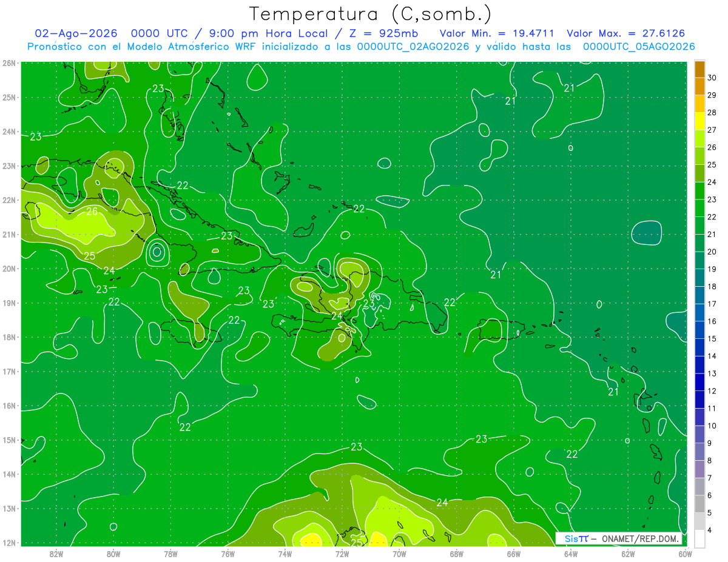
Task: Click the SisPI logo in the credit box
Action: click(576, 538)
